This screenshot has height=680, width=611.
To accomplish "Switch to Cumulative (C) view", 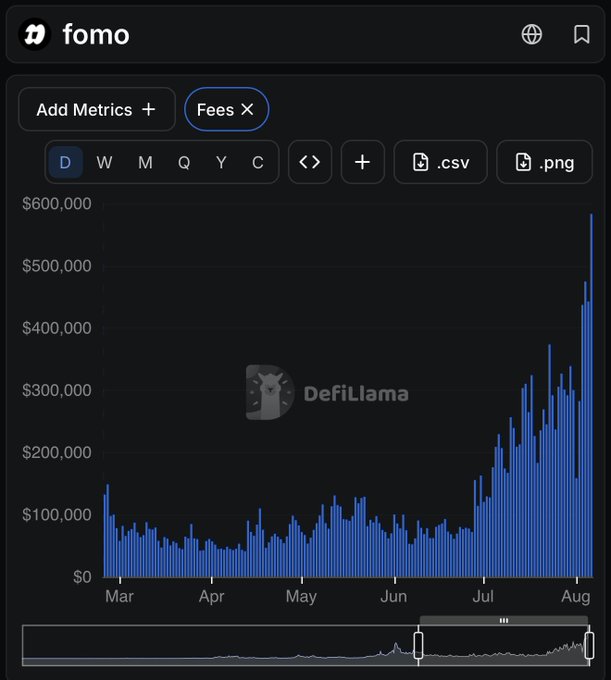I will coord(258,163).
